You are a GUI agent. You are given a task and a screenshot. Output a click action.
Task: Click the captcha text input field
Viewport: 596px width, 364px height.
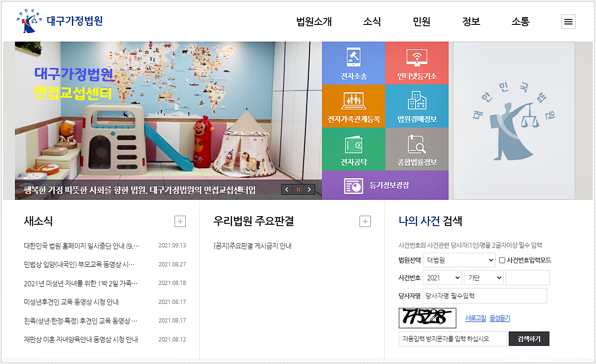(x=453, y=339)
